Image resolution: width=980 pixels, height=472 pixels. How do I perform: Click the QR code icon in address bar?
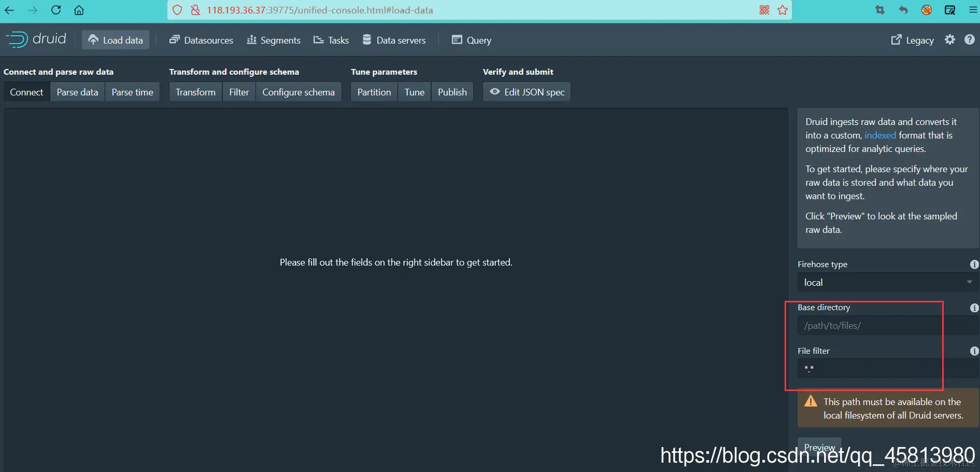click(x=764, y=10)
